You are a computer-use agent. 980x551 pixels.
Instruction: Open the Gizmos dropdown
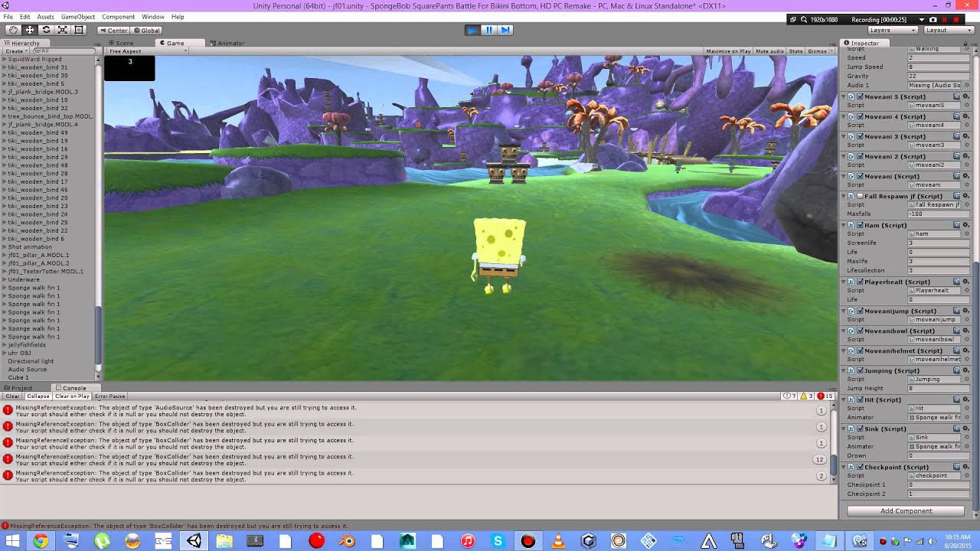pos(819,51)
